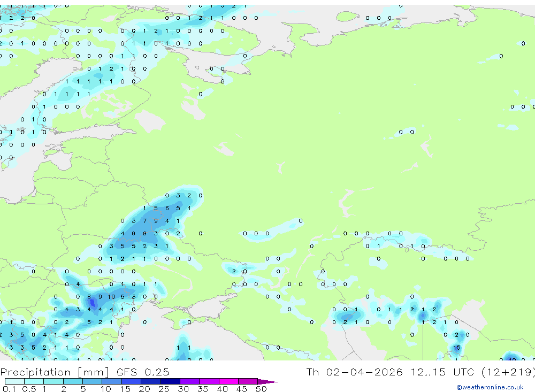Select the 2–5 mm legend color swatch
Screen dimensions: 535x392
point(73,381)
